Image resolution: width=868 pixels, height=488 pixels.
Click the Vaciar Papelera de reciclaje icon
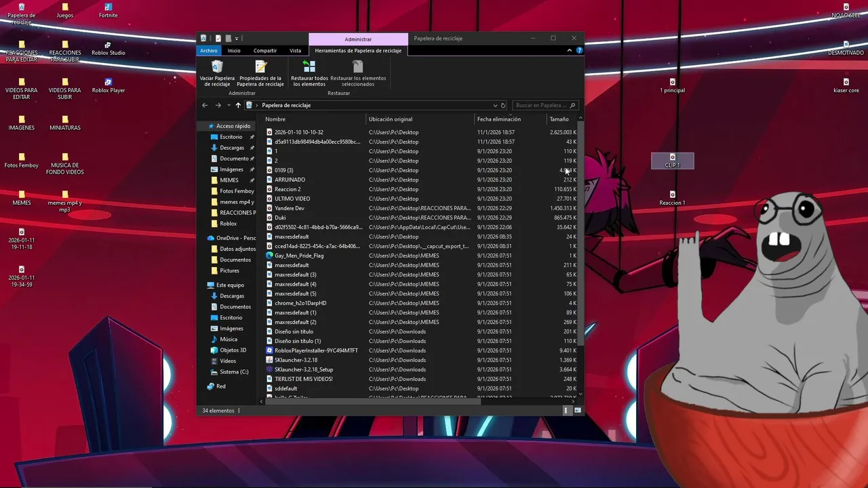click(x=217, y=66)
